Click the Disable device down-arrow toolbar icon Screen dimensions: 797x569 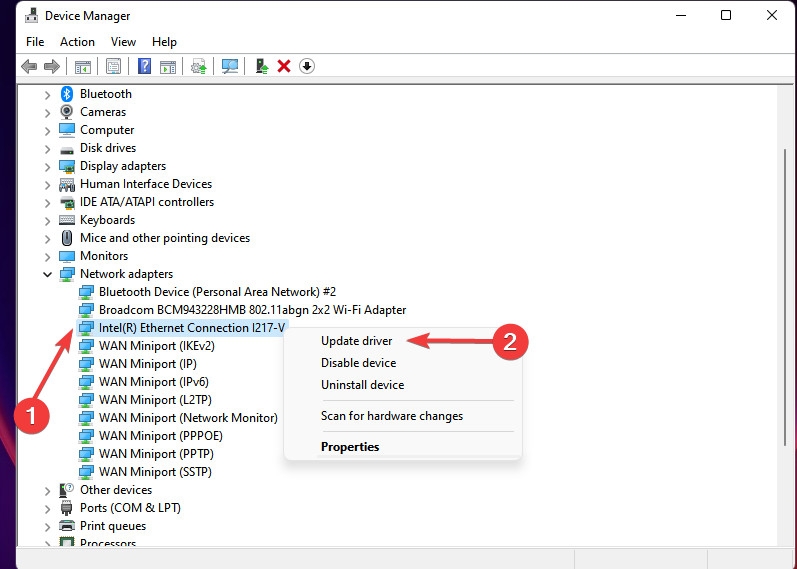(x=307, y=66)
